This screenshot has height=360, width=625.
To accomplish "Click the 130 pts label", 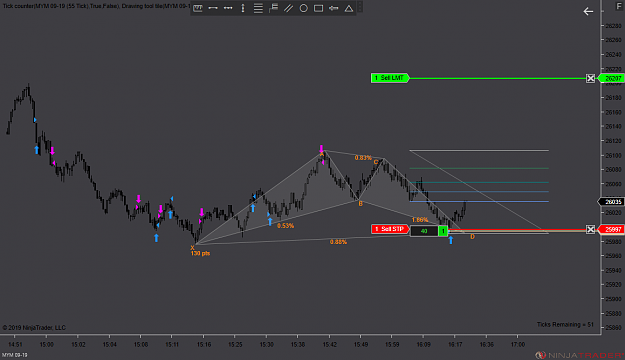I will point(200,254).
